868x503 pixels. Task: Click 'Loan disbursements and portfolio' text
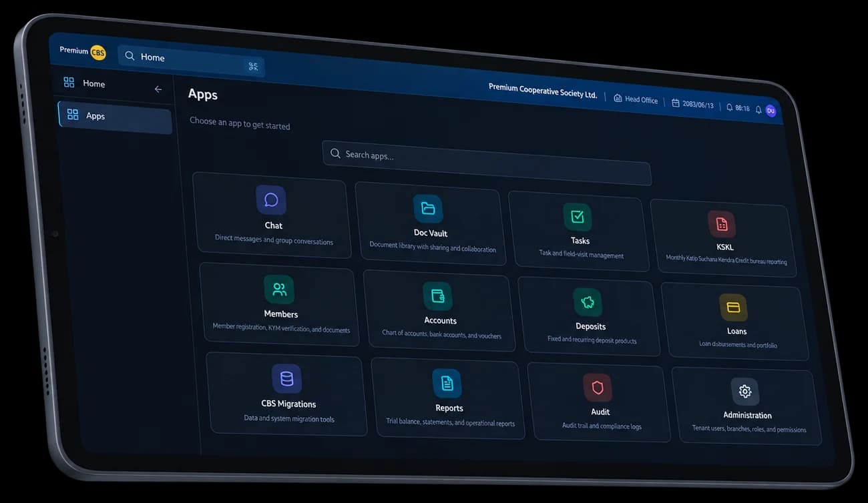738,345
